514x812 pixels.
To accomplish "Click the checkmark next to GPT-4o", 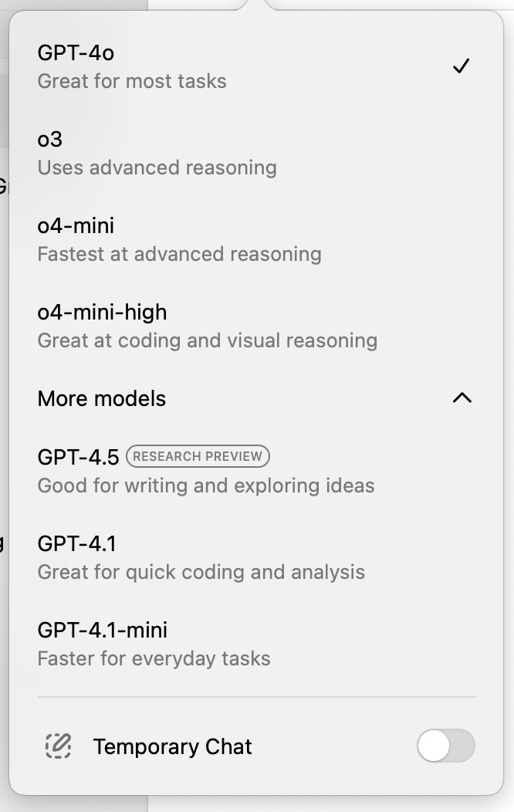I will [461, 66].
